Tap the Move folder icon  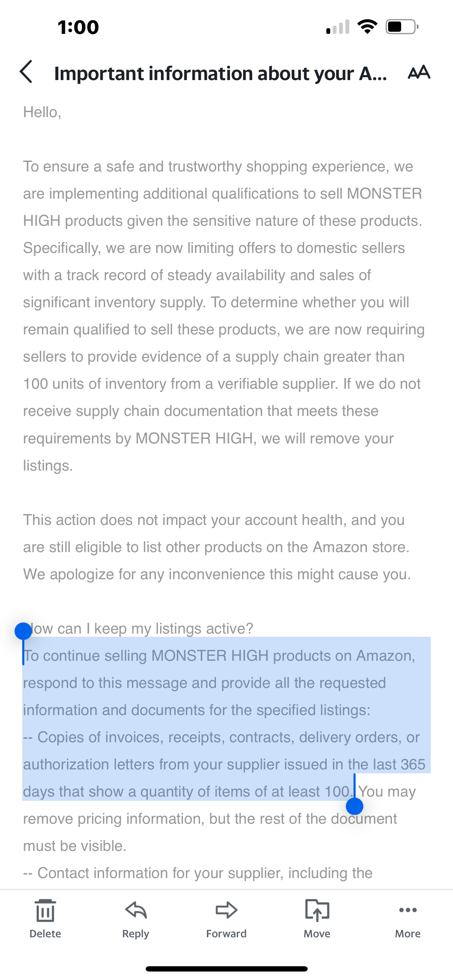click(x=317, y=910)
